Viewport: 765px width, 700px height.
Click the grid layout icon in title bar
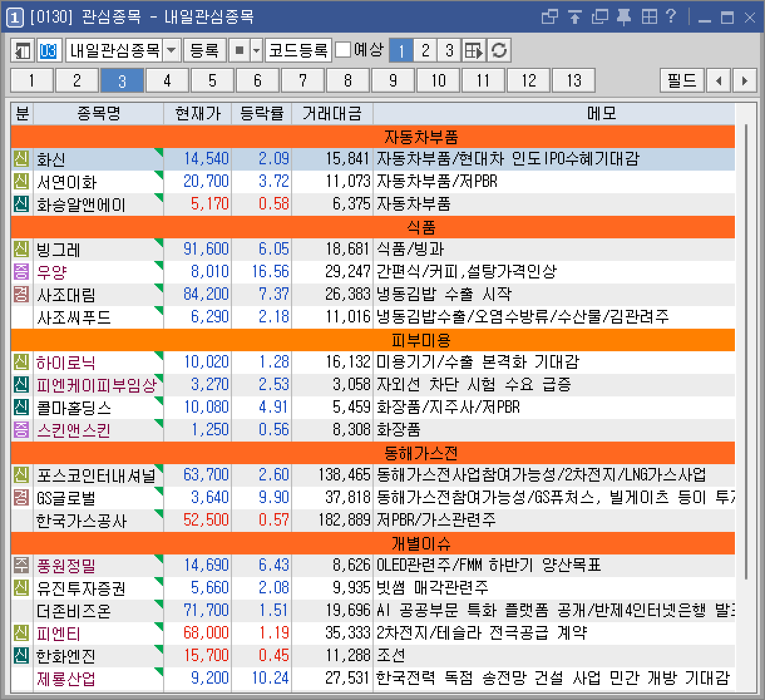648,17
